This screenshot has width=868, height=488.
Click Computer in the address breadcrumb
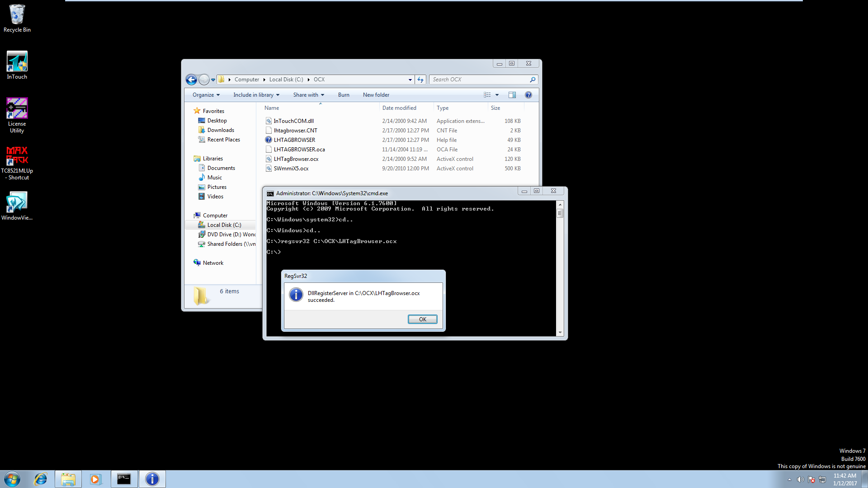247,80
